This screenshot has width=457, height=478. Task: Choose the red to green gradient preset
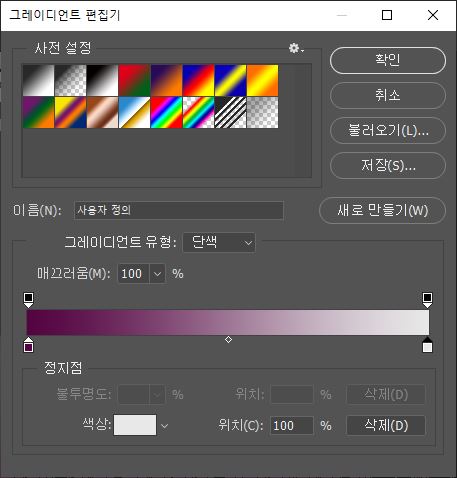134,80
